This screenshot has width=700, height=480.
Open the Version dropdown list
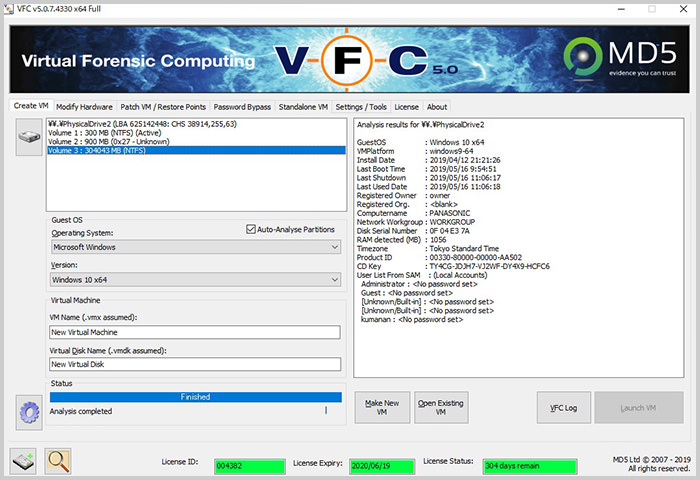point(195,279)
